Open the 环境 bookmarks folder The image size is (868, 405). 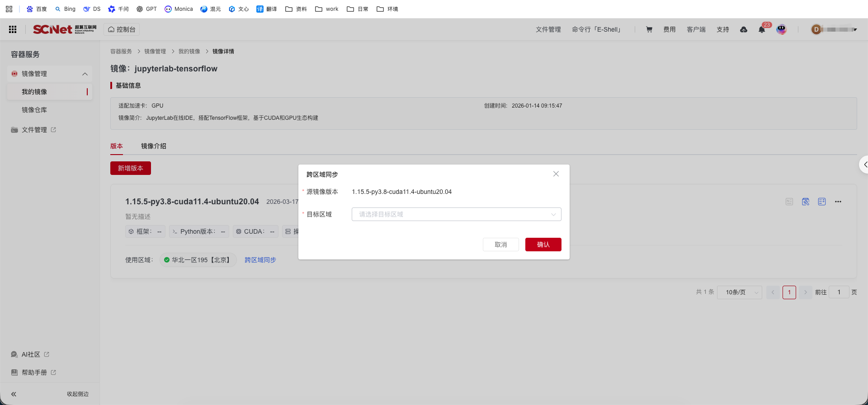(387, 9)
